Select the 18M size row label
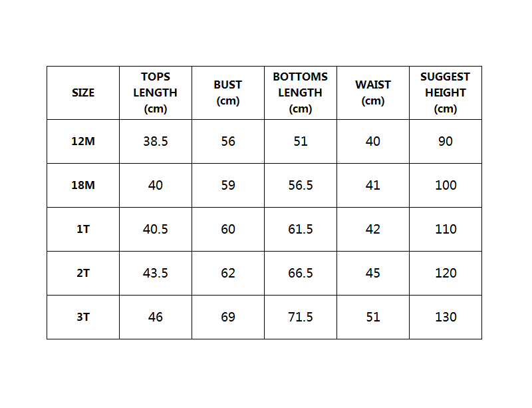 pyautogui.click(x=83, y=186)
